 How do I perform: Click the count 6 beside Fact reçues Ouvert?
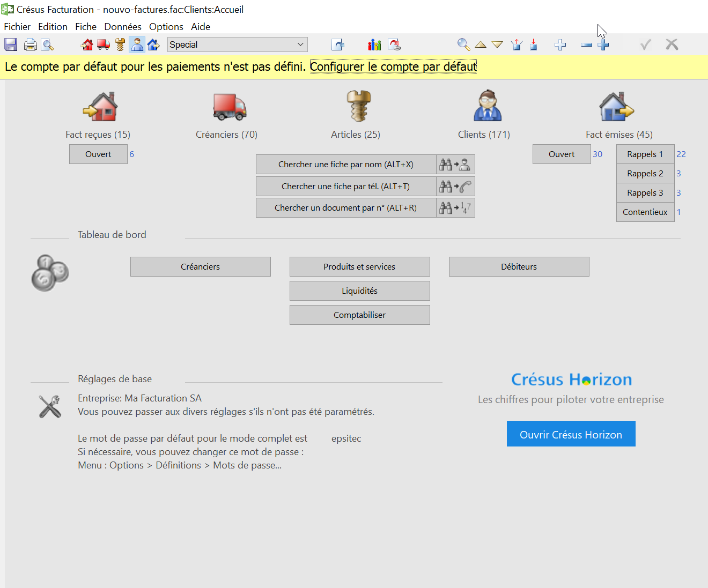tap(131, 154)
